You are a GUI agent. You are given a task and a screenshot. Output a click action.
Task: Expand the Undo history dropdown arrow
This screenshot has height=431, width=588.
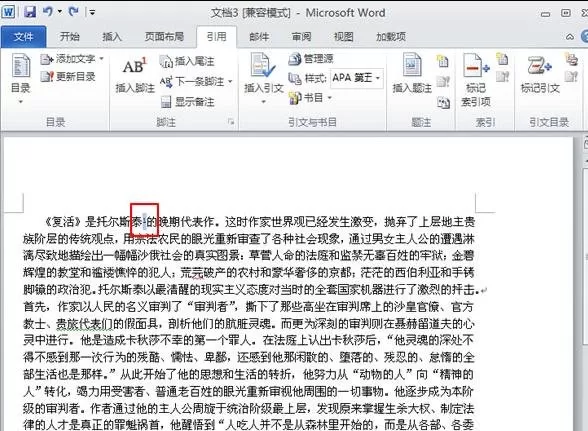(x=60, y=12)
